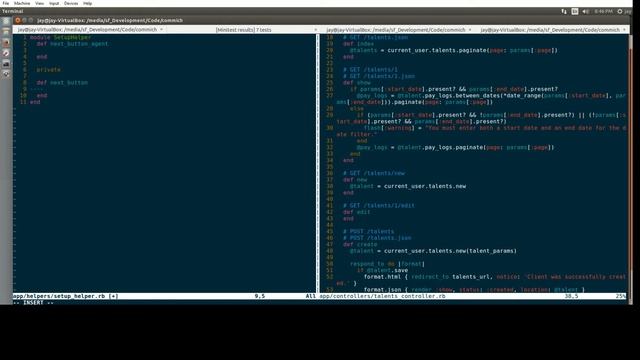
Task: Open the sound volume indicator
Action: [x=585, y=11]
